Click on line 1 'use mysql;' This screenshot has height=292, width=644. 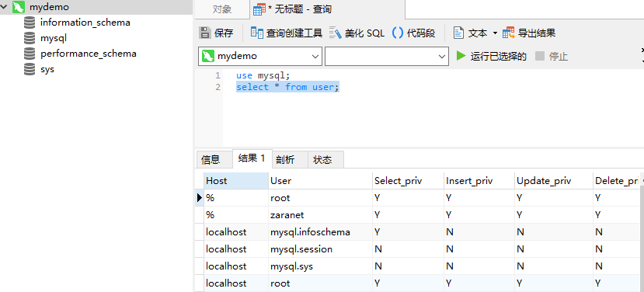[x=263, y=75]
